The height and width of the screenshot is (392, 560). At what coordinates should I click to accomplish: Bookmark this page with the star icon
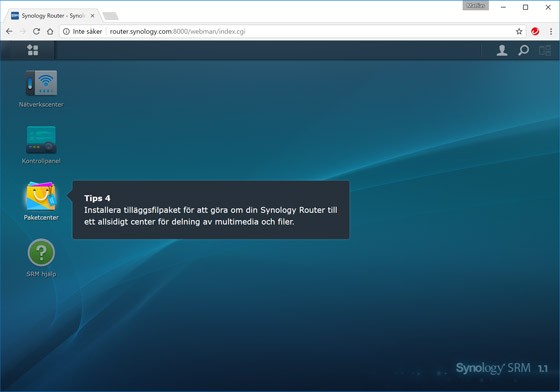coord(519,31)
